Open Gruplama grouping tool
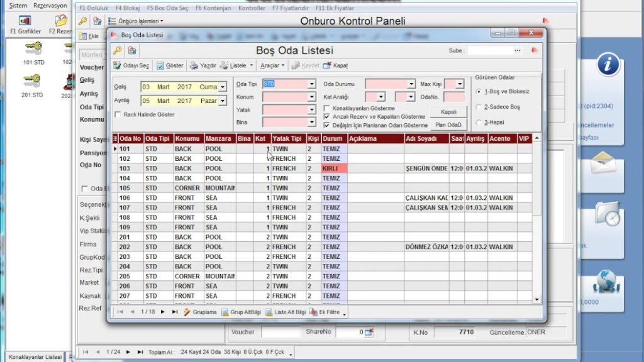This screenshot has width=644, height=362. coord(187,312)
